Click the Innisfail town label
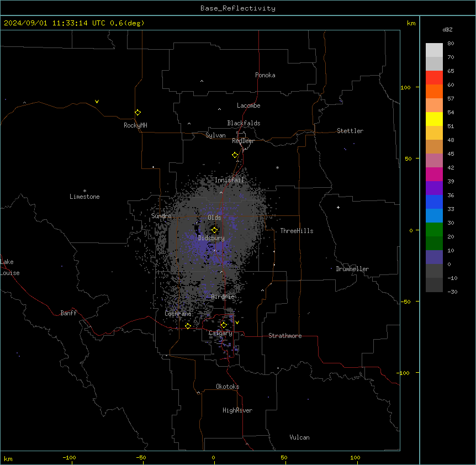The width and height of the screenshot is (476, 465). coord(229,180)
